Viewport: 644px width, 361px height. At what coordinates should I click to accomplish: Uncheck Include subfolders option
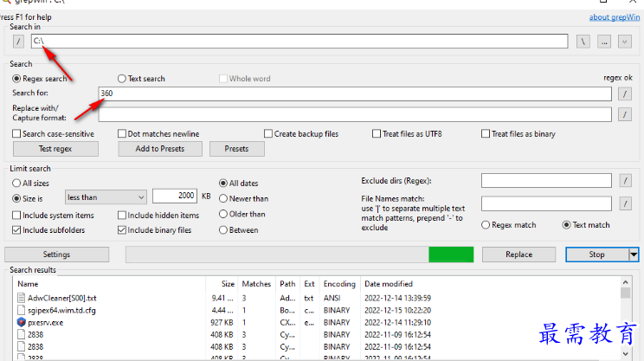click(x=17, y=230)
